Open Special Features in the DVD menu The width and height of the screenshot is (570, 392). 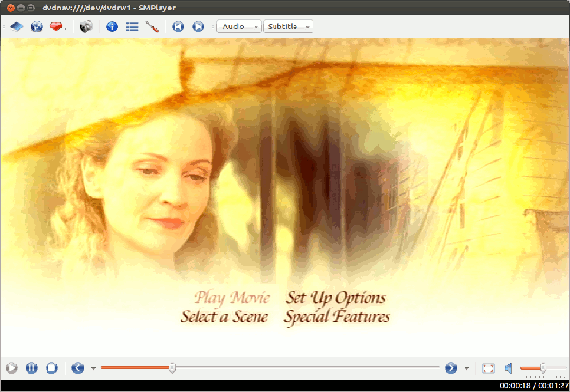[x=336, y=317]
